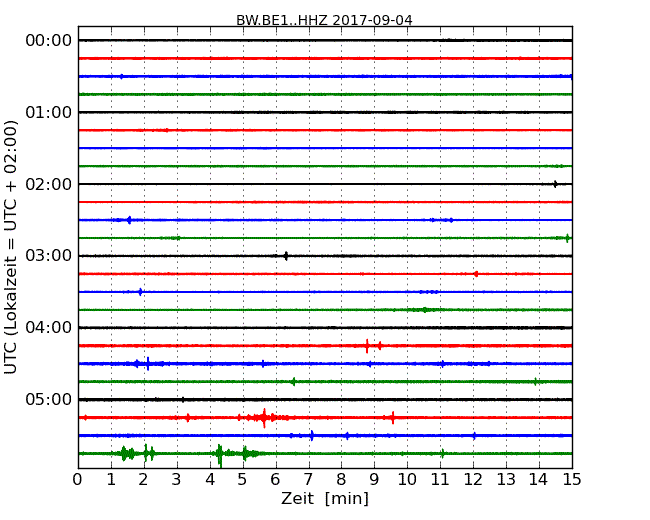The image size is (650, 520).
Task: Click the plot title 'BW.BE1..HHZ 2017-09-04'
Action: click(x=324, y=20)
